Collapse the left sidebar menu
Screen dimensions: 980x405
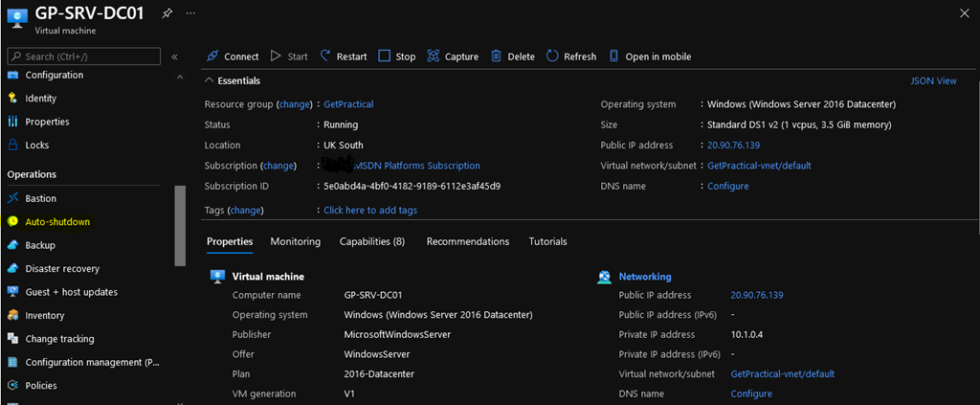click(175, 56)
